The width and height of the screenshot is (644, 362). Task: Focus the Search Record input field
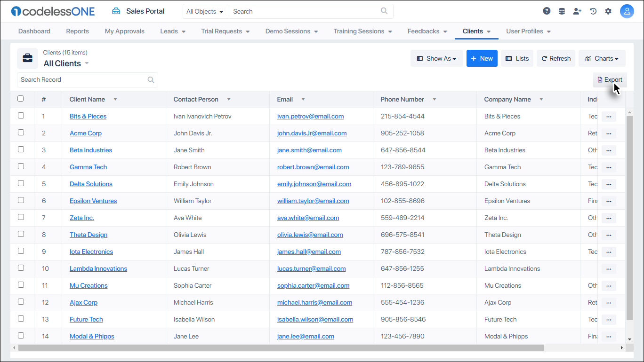click(x=88, y=80)
